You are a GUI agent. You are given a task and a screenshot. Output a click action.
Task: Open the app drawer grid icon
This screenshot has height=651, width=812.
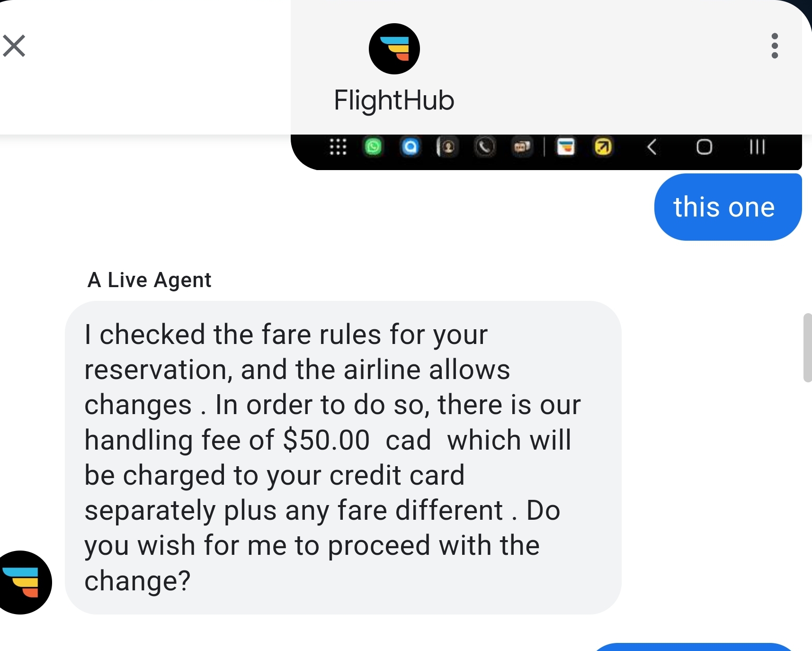pyautogui.click(x=338, y=147)
